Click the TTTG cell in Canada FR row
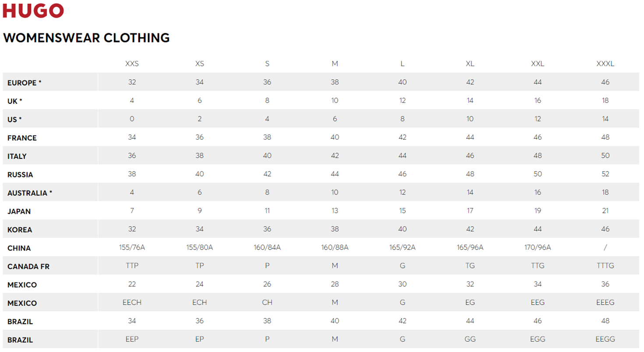The height and width of the screenshot is (352, 644). point(605,266)
